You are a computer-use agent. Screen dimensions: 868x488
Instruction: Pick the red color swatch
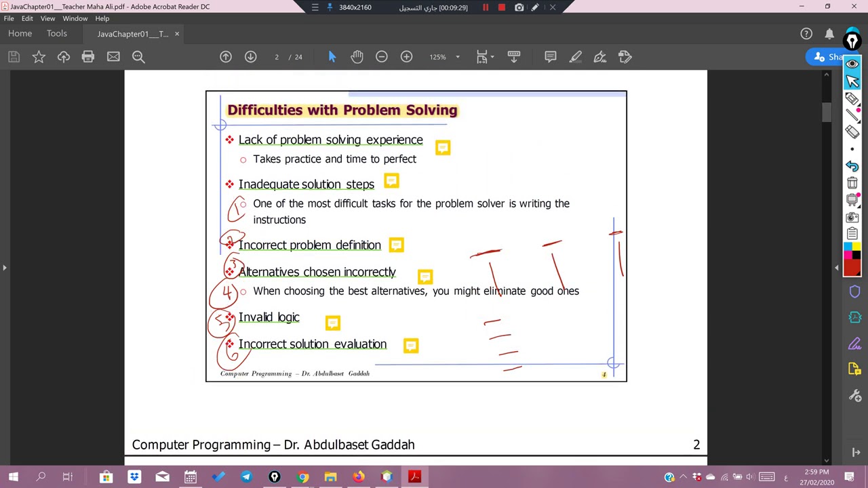(852, 267)
